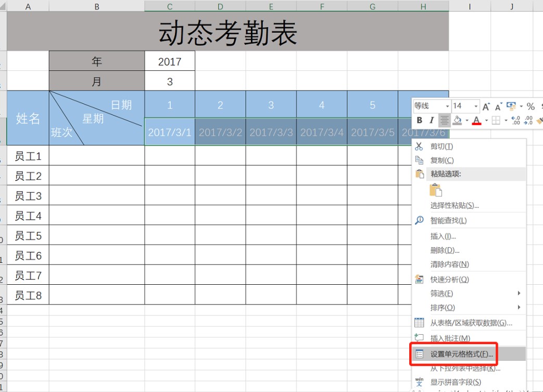This screenshot has height=392, width=543.
Task: Increase decimal places icon
Action: [515, 120]
